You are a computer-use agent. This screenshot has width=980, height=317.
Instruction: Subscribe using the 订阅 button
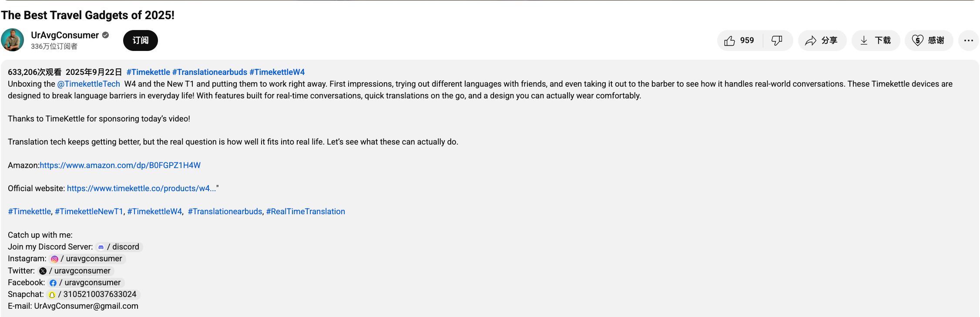pos(140,40)
